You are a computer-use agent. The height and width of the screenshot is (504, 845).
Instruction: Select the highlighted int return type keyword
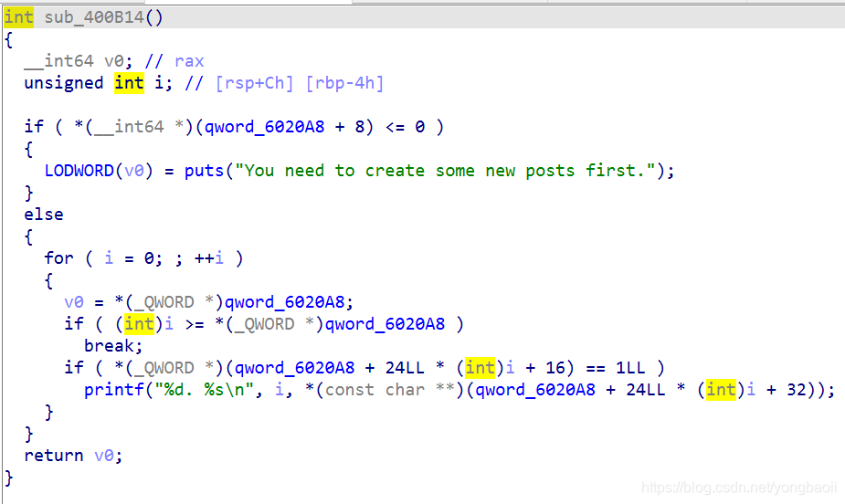click(x=19, y=17)
